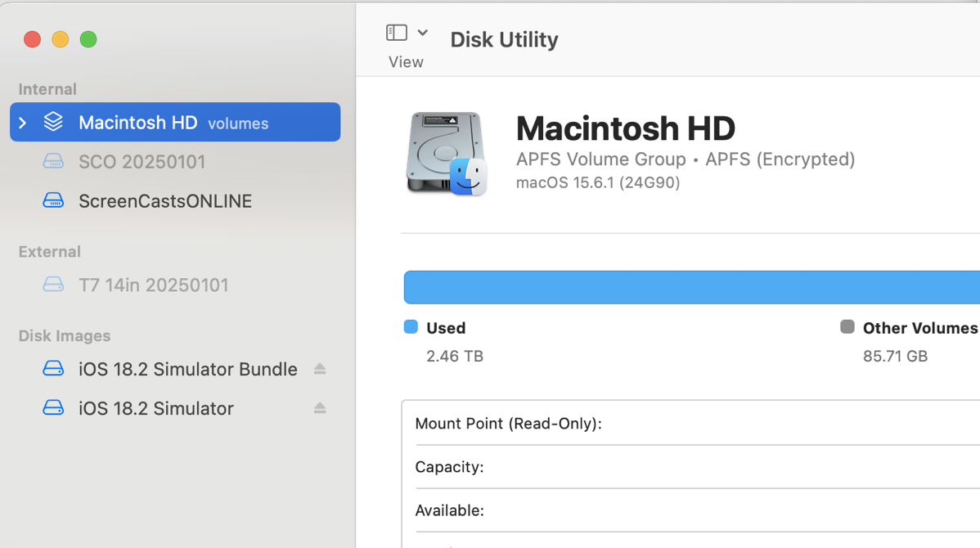Click the Macintosh HD drive artwork image

tap(447, 153)
